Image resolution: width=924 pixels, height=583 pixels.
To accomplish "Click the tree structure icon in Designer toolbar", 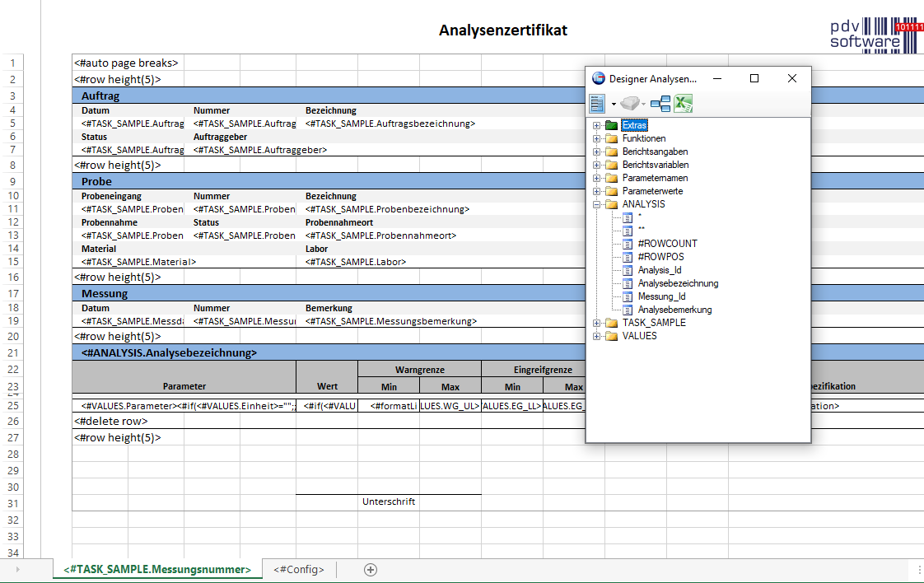I will click(660, 104).
